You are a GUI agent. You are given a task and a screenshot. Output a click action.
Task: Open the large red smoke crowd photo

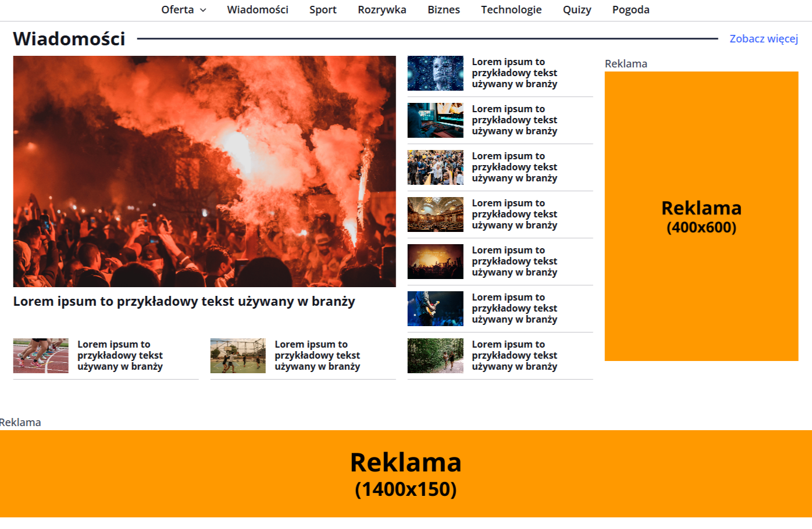coord(204,171)
